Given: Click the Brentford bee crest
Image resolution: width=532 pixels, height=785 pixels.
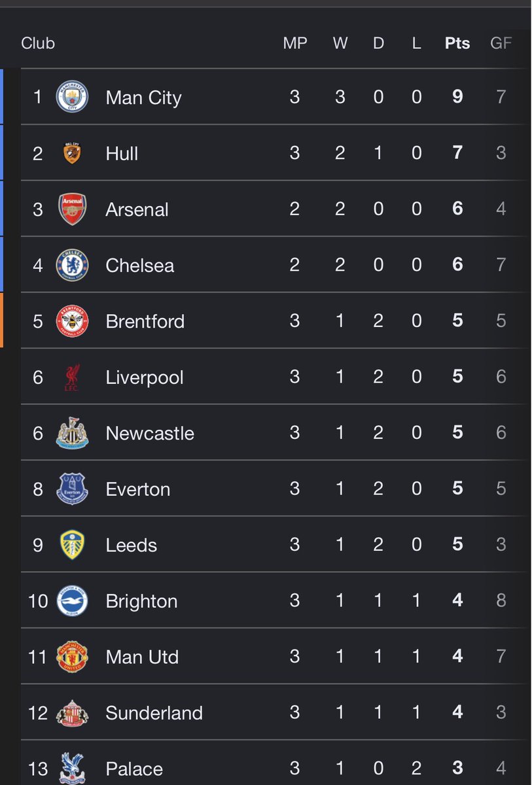Looking at the screenshot, I should (72, 321).
